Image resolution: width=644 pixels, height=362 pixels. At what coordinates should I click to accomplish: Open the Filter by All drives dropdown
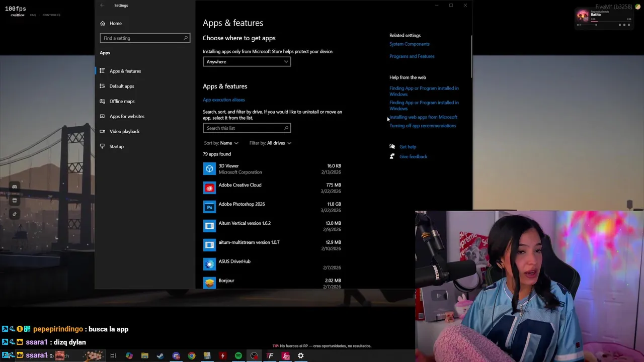tap(270, 143)
